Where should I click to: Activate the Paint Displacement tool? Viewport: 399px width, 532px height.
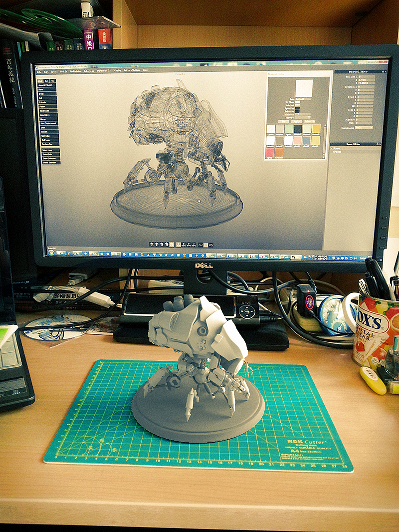point(49,123)
